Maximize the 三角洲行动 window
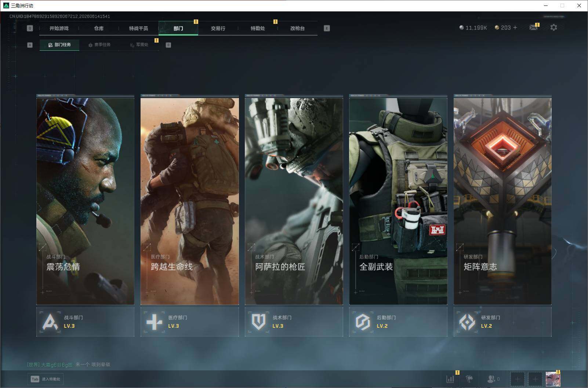This screenshot has height=388, width=588. pos(562,6)
